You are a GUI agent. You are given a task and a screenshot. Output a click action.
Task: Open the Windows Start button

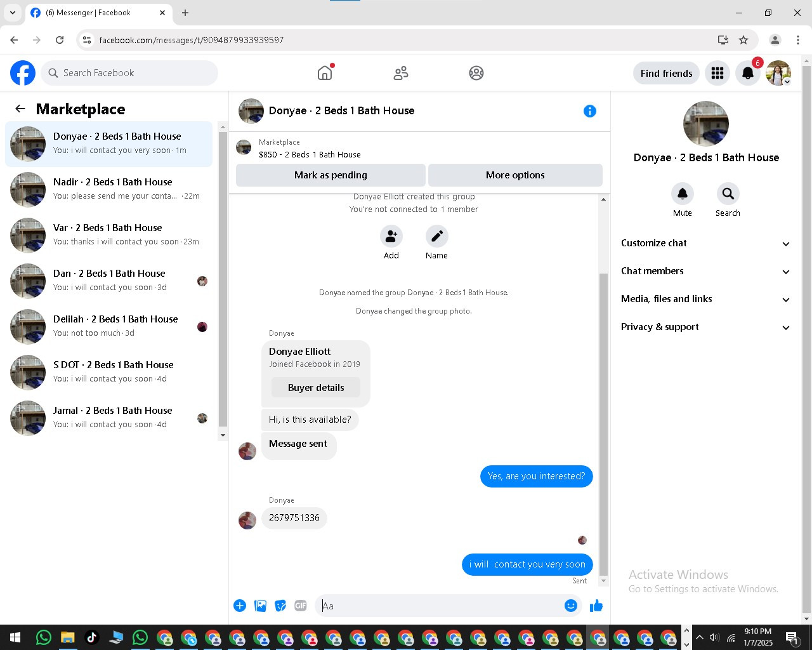coord(15,637)
